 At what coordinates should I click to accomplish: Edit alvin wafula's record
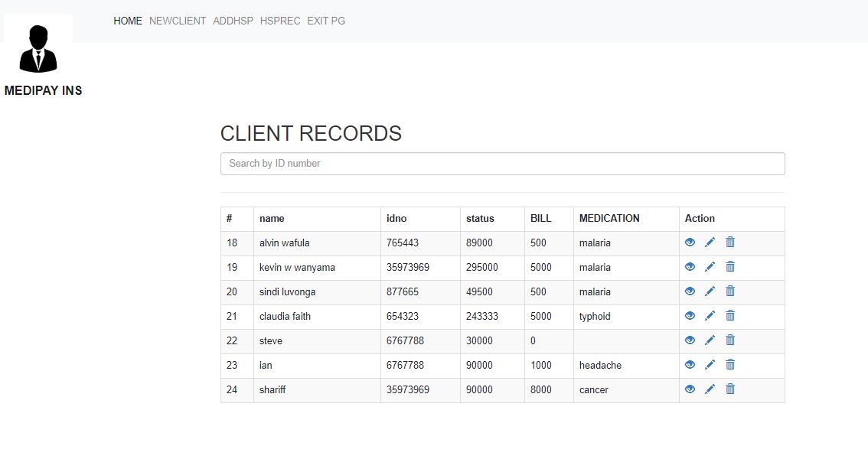tap(710, 243)
